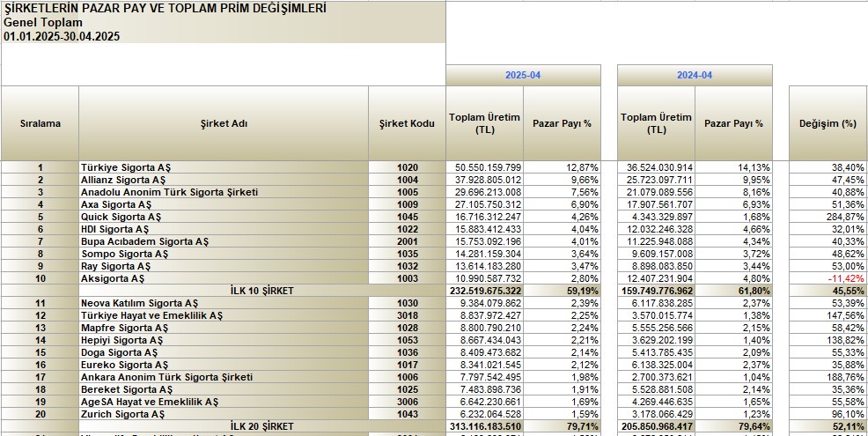868x436 pixels.
Task: Select the change value 284,87%
Action: pos(828,217)
